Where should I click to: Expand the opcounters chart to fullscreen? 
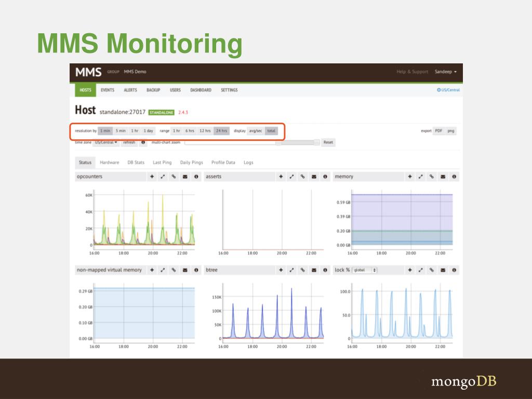coord(163,177)
